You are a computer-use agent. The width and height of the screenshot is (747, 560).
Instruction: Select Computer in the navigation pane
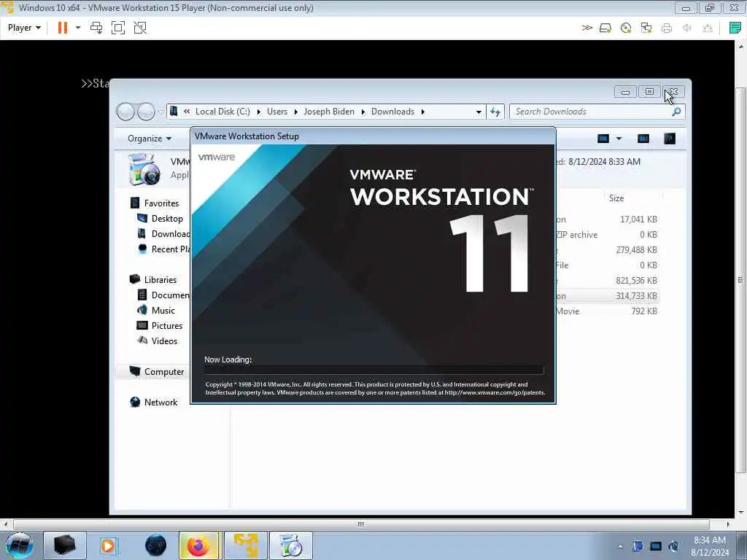164,372
